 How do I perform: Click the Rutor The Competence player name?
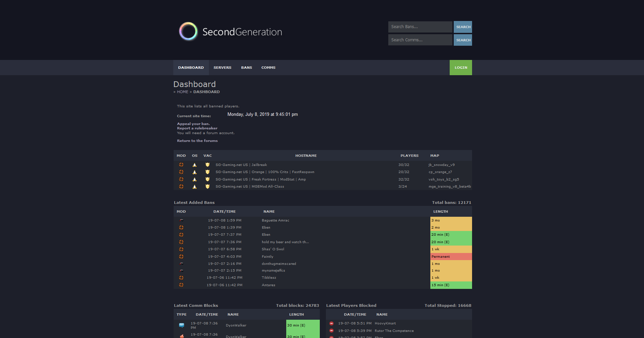(394, 331)
